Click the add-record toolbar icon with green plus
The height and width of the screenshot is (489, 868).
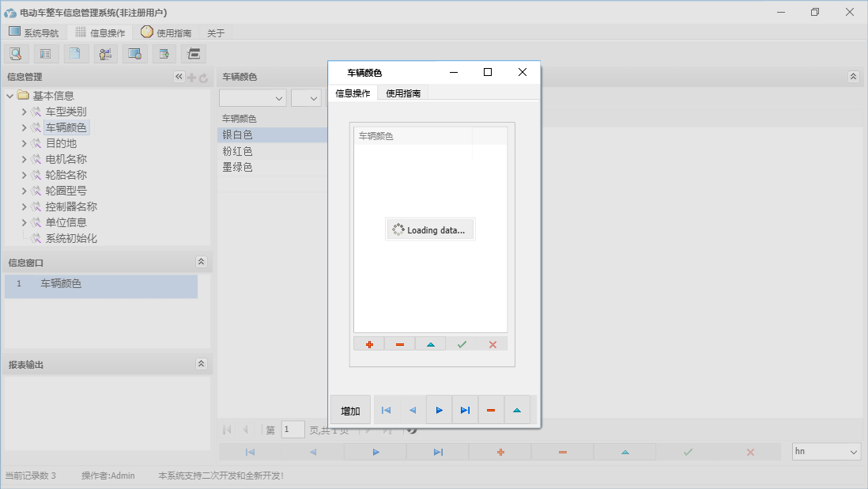(164, 53)
